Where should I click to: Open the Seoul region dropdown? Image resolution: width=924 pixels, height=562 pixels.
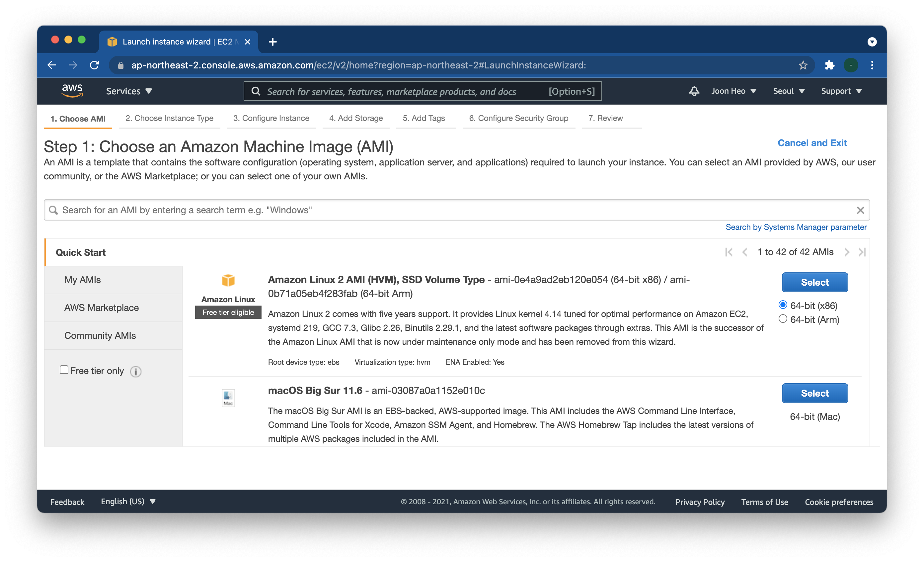pyautogui.click(x=789, y=91)
